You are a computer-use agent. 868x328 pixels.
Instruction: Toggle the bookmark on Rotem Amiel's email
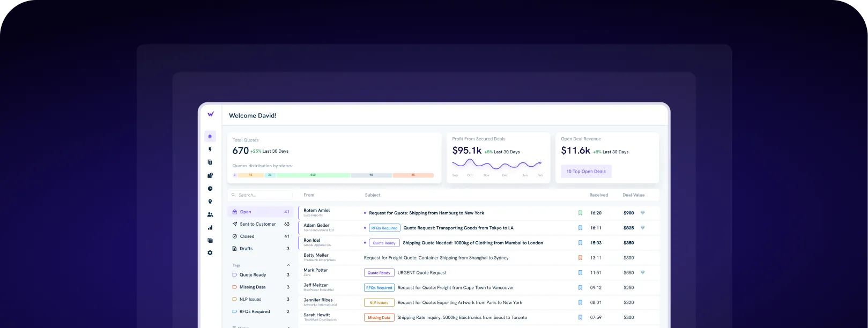(x=580, y=213)
